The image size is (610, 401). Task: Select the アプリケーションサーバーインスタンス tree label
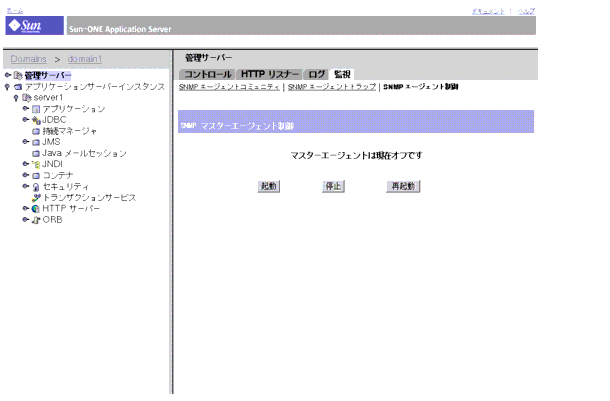point(95,87)
